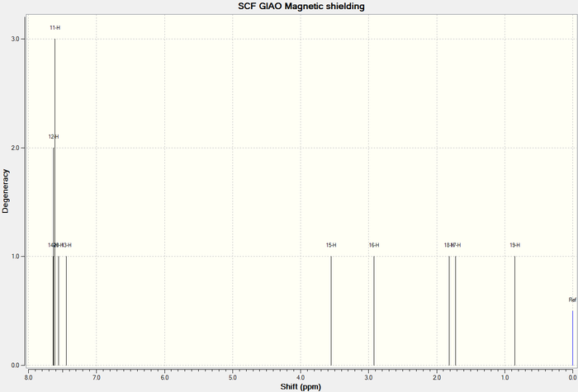Click the 4.0 tick on shift axis
Screen dimensions: 578x392
pos(301,377)
